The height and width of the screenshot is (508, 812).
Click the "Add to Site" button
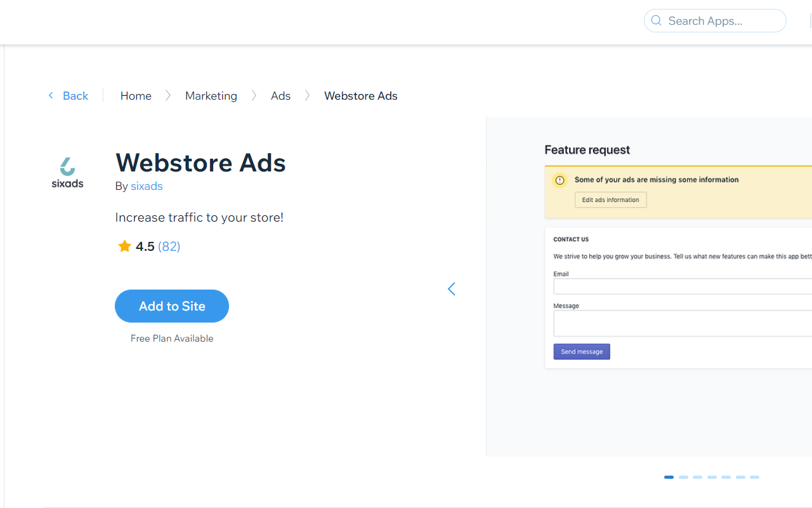[171, 305]
